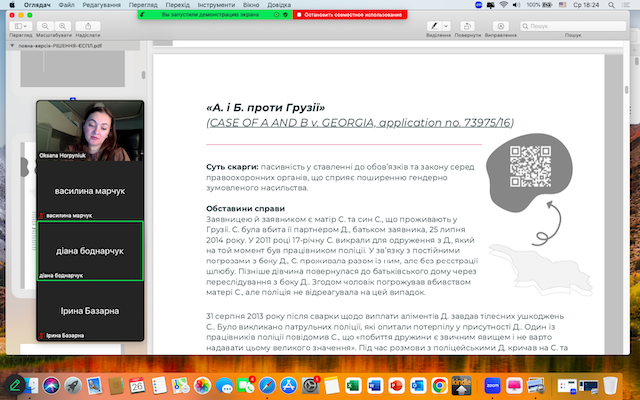Open PowerPoint from the Dock

pos(396,385)
